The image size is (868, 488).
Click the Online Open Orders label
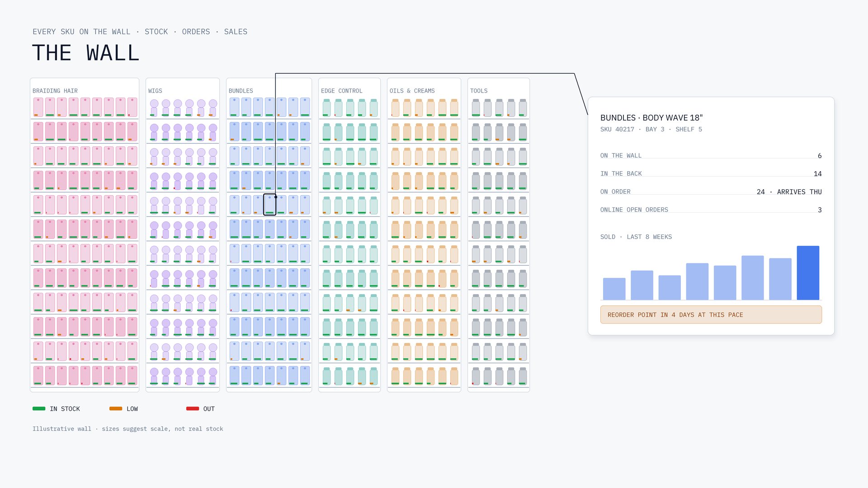point(634,210)
